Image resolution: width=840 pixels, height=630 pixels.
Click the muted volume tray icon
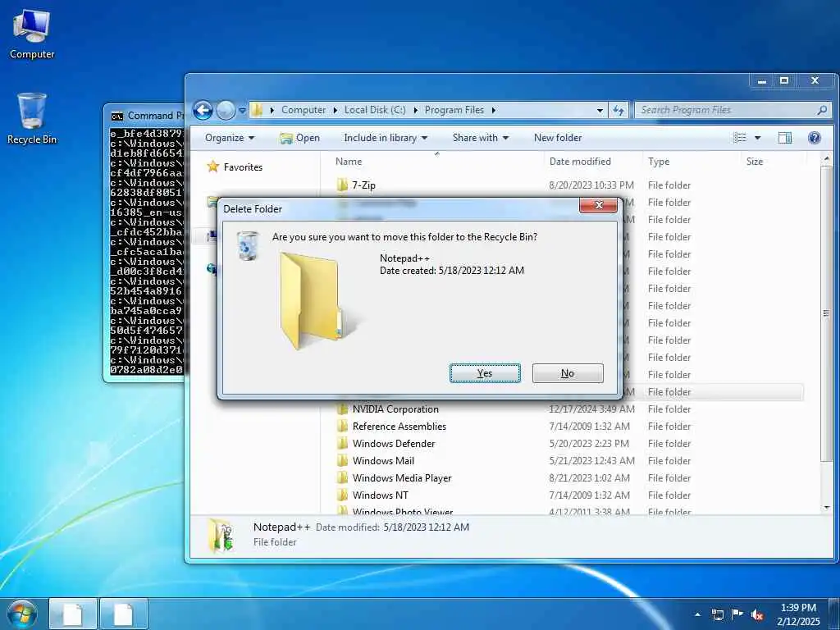[757, 615]
